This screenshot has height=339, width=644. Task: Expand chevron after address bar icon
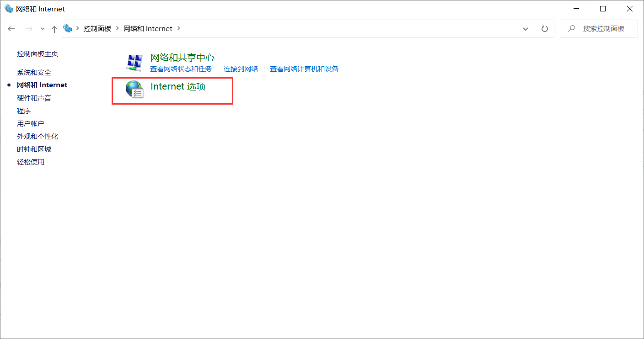pyautogui.click(x=77, y=28)
